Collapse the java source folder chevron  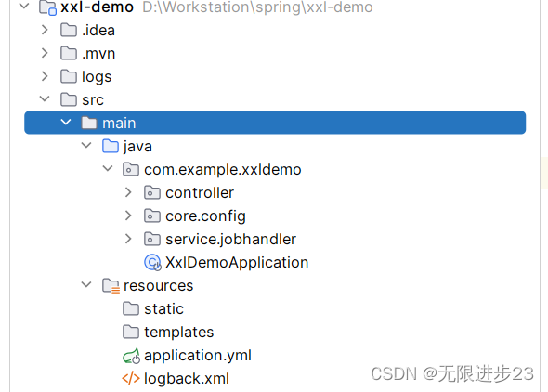[86, 145]
